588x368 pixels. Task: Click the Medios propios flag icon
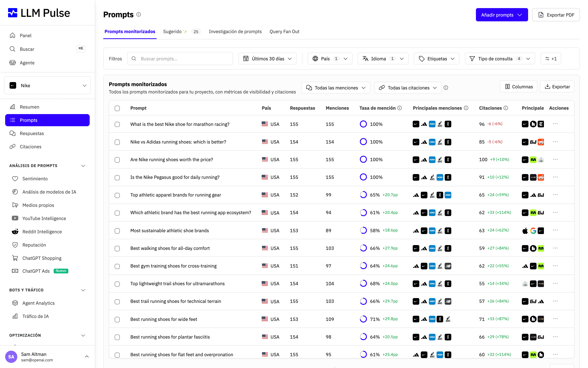click(15, 205)
